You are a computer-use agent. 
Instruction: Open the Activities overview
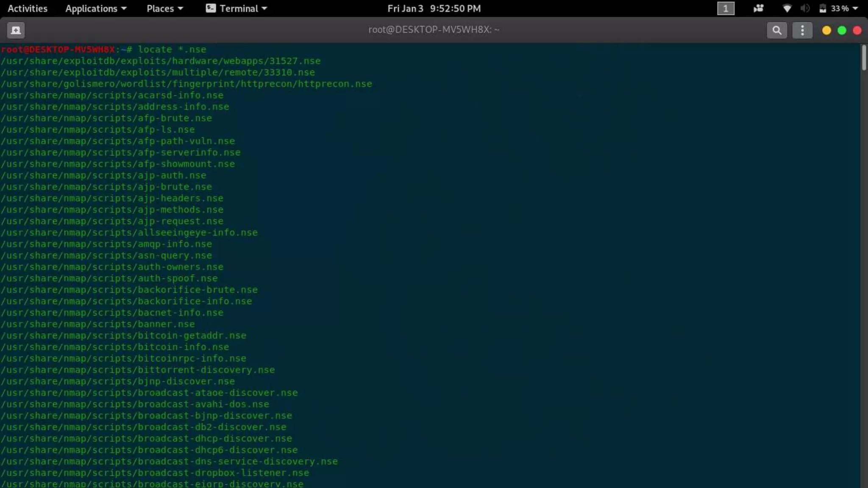pyautogui.click(x=28, y=8)
